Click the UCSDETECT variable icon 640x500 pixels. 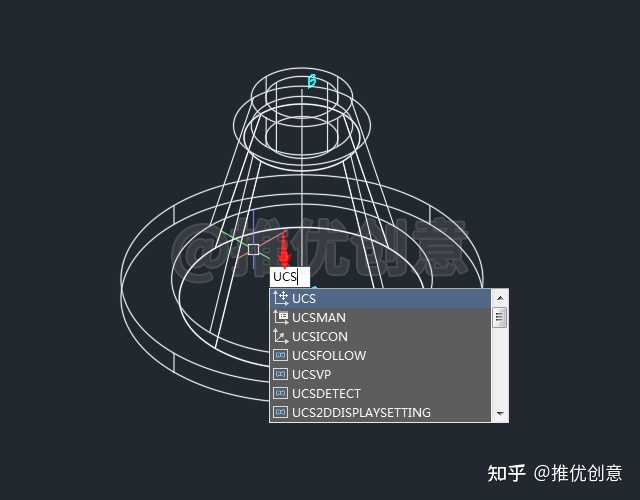(x=280, y=393)
